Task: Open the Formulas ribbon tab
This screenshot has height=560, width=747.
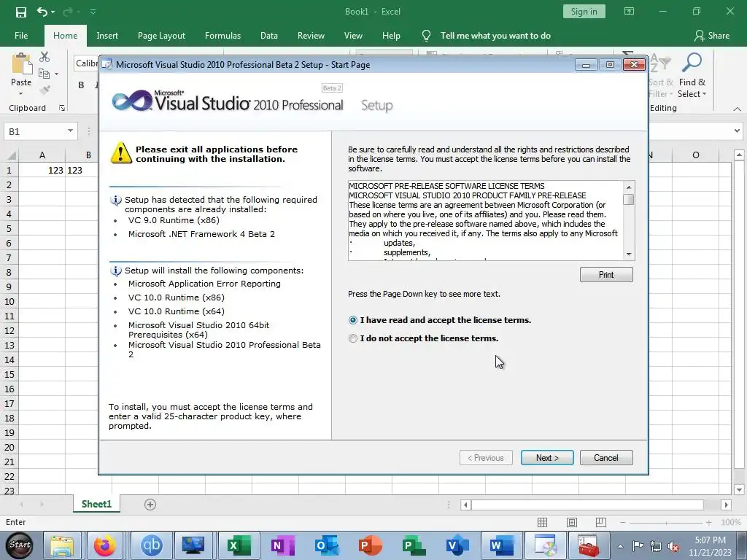Action: 222,36
